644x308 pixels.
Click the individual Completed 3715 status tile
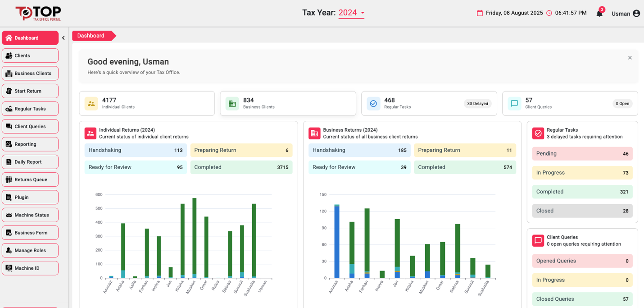point(241,167)
